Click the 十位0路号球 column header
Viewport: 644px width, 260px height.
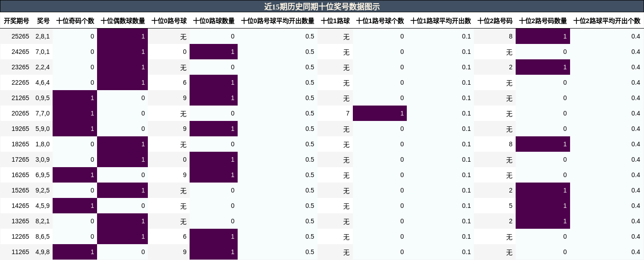169,21
